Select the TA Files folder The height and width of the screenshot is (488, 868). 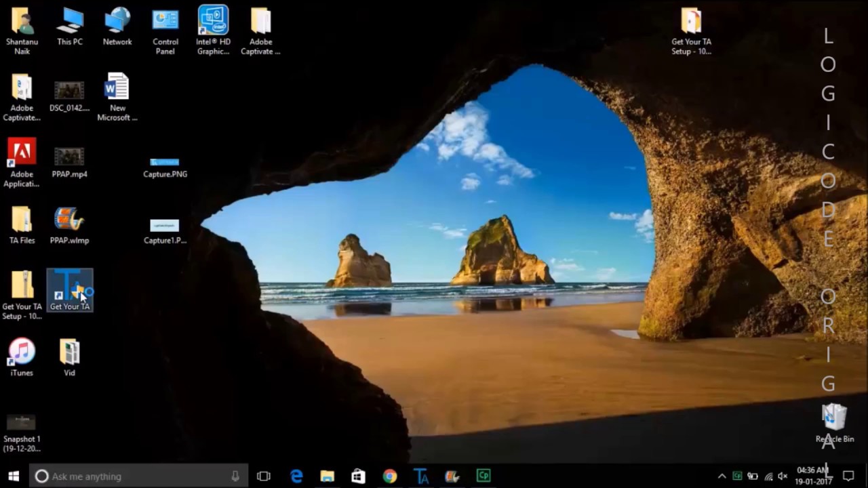click(22, 225)
